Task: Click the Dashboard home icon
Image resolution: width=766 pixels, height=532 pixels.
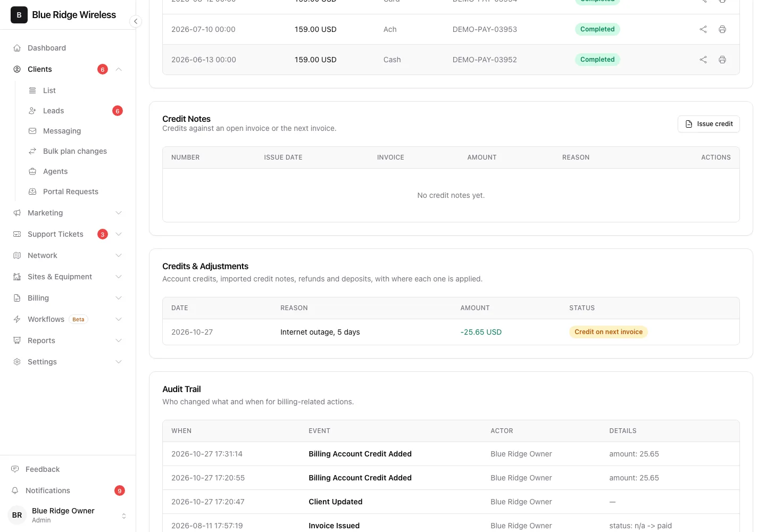Action: tap(17, 48)
